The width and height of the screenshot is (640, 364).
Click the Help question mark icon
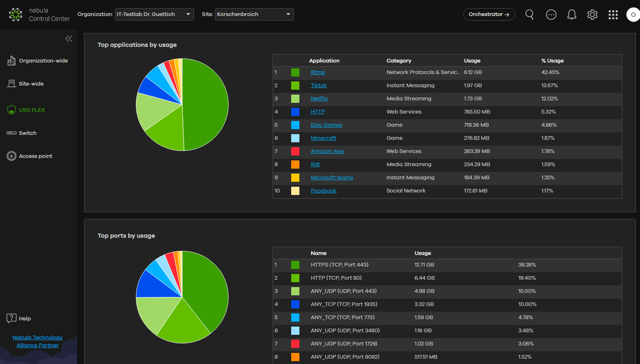pyautogui.click(x=12, y=318)
